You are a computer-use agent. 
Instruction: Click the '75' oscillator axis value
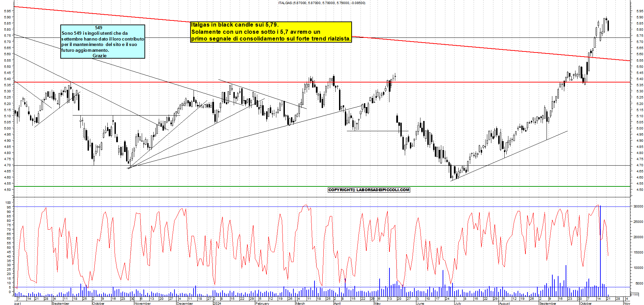(9, 225)
